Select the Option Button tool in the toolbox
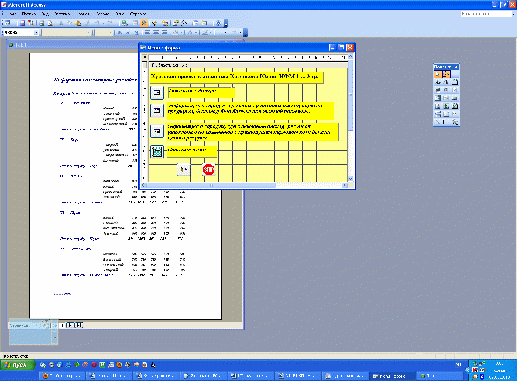 click(x=446, y=90)
